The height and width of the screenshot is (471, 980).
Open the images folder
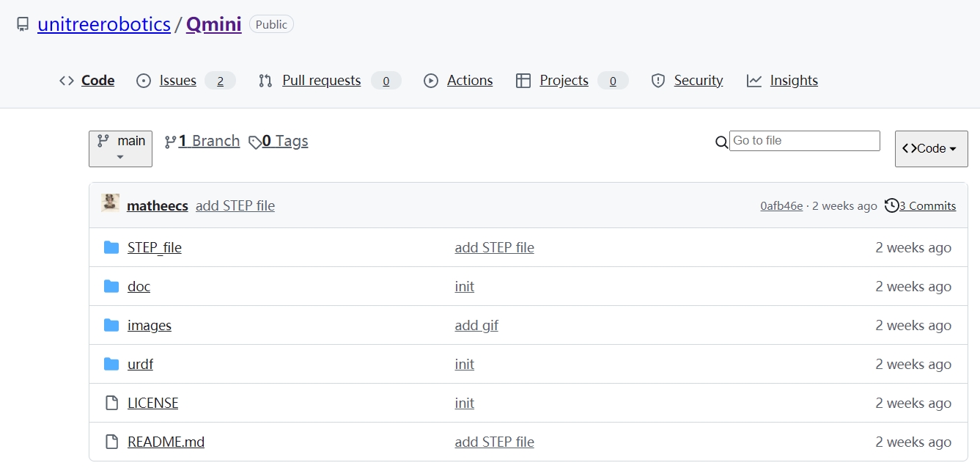coord(150,326)
